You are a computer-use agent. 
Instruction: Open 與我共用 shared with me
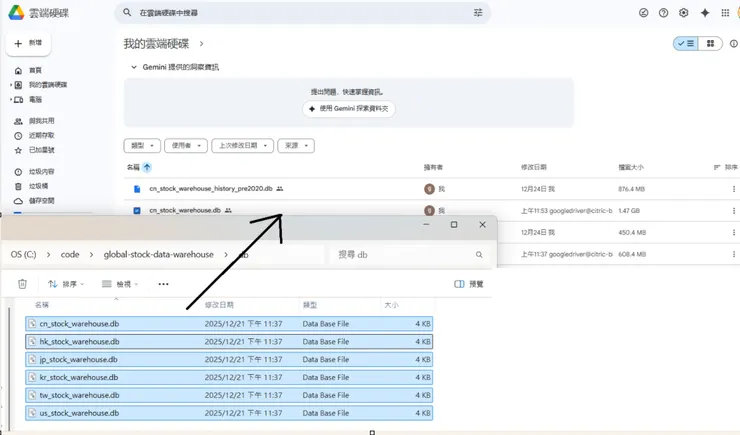tap(34, 121)
